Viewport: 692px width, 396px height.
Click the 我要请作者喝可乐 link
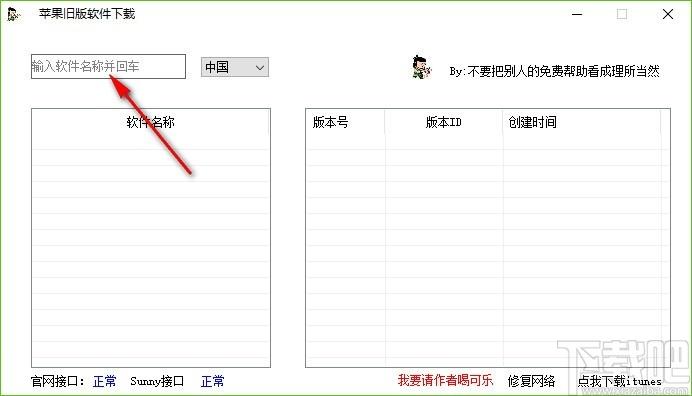click(x=445, y=380)
